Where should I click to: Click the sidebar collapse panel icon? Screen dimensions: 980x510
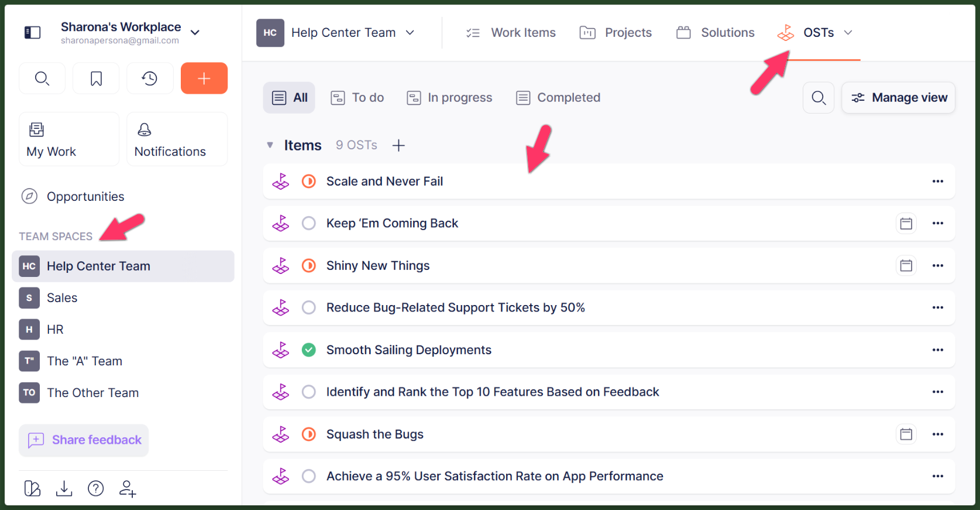click(x=32, y=33)
